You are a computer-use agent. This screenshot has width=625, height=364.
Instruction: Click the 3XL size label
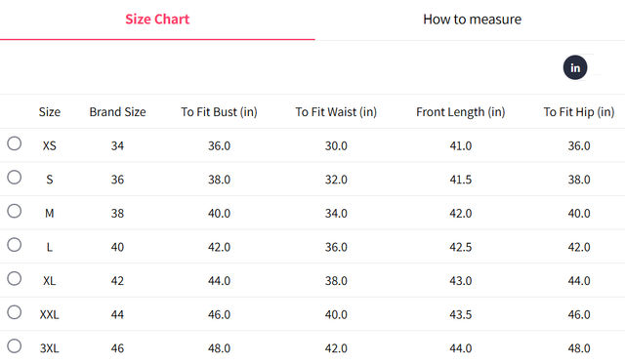pyautogui.click(x=50, y=348)
